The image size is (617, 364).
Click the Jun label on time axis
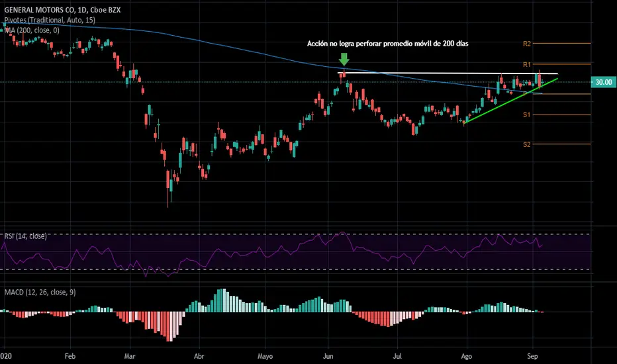coord(328,356)
